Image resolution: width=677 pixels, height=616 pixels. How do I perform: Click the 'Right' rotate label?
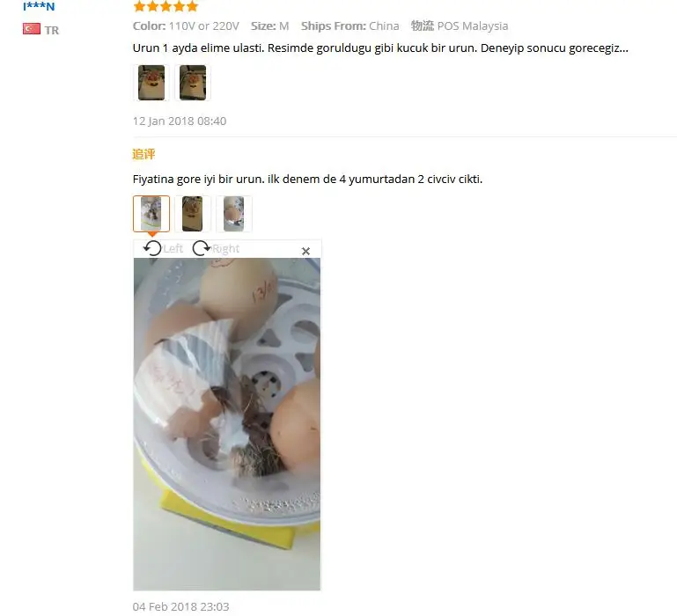[x=225, y=249]
